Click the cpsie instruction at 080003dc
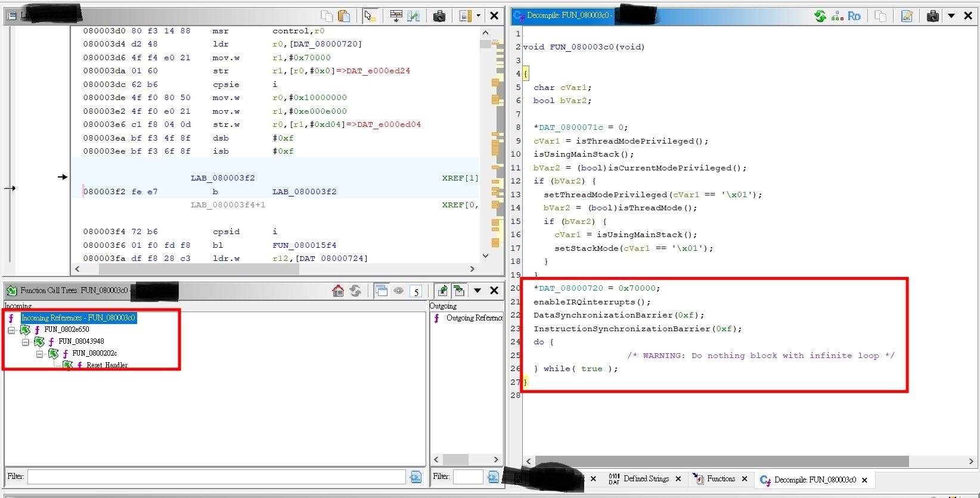 pos(226,85)
